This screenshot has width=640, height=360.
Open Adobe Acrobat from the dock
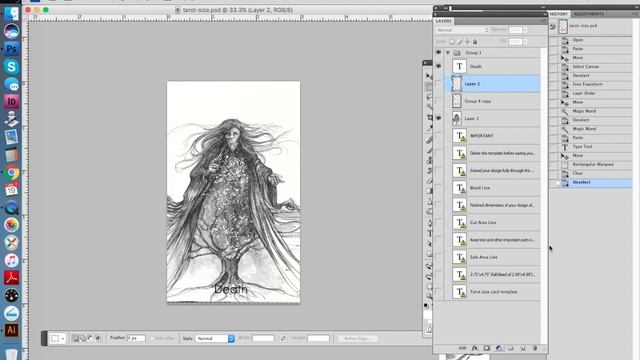point(11,278)
